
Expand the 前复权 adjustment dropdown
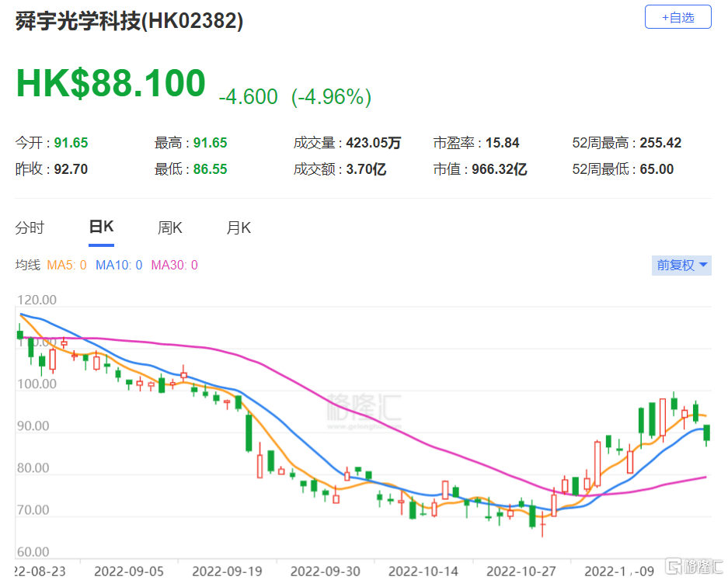coord(681,265)
